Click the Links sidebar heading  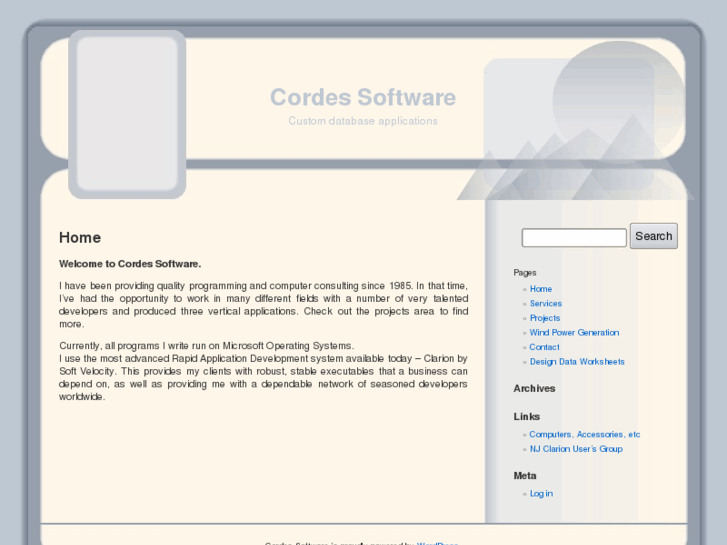(x=526, y=417)
